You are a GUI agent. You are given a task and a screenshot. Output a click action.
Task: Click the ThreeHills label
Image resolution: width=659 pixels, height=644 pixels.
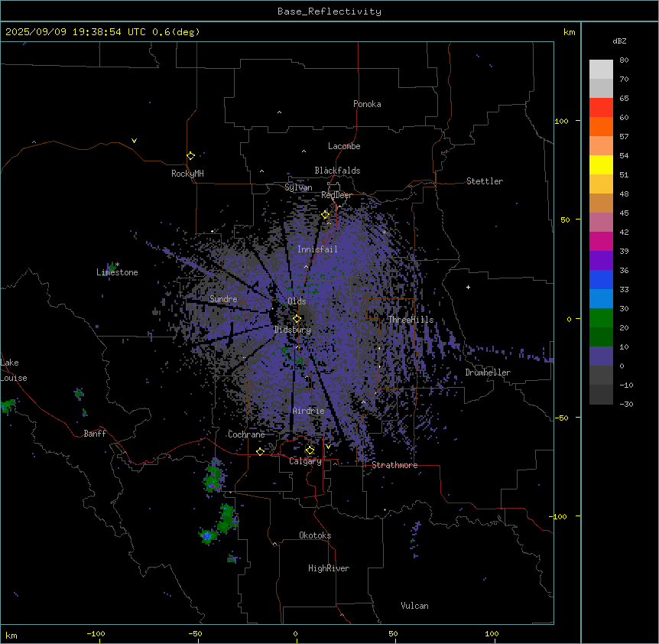click(x=411, y=320)
